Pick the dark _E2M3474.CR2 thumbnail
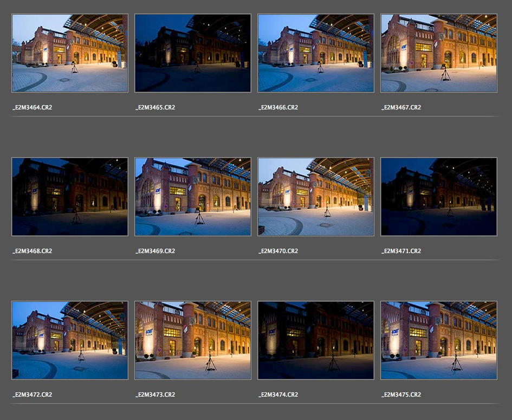 316,340
